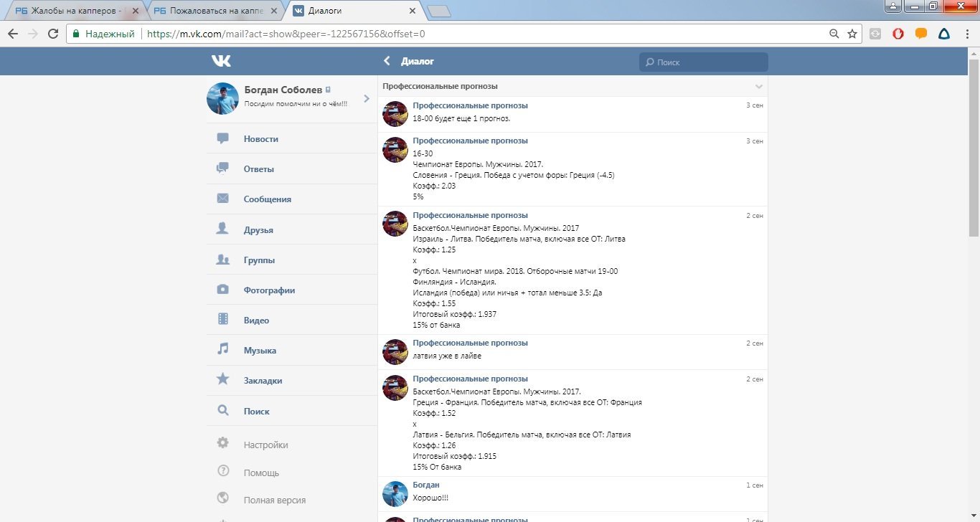
Task: Click the VK logo in header
Action: [221, 62]
